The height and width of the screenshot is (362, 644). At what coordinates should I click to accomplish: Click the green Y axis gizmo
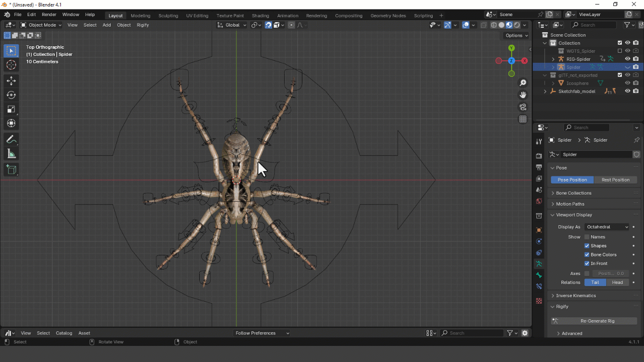[511, 48]
